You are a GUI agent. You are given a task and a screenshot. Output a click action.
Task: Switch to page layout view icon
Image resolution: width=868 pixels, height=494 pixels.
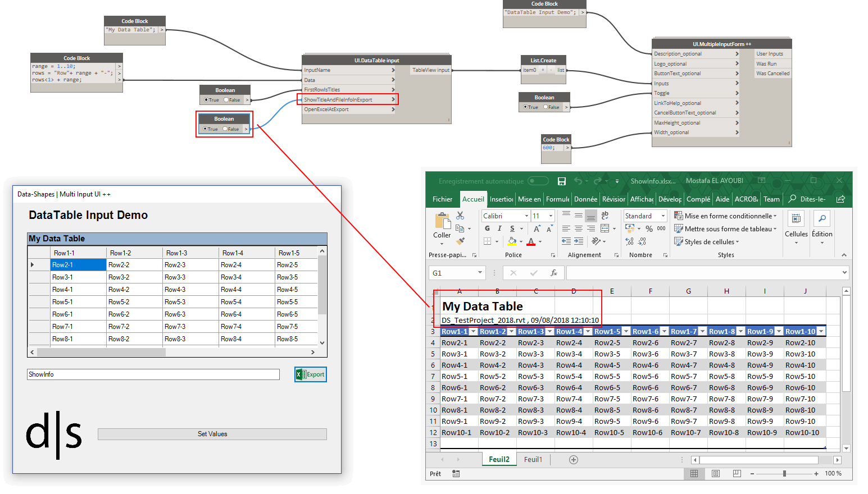click(715, 474)
